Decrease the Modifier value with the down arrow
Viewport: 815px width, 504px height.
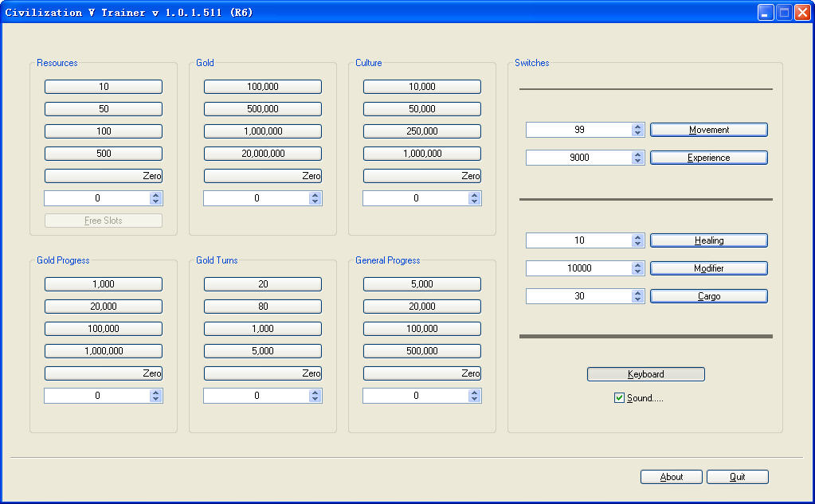(x=638, y=272)
